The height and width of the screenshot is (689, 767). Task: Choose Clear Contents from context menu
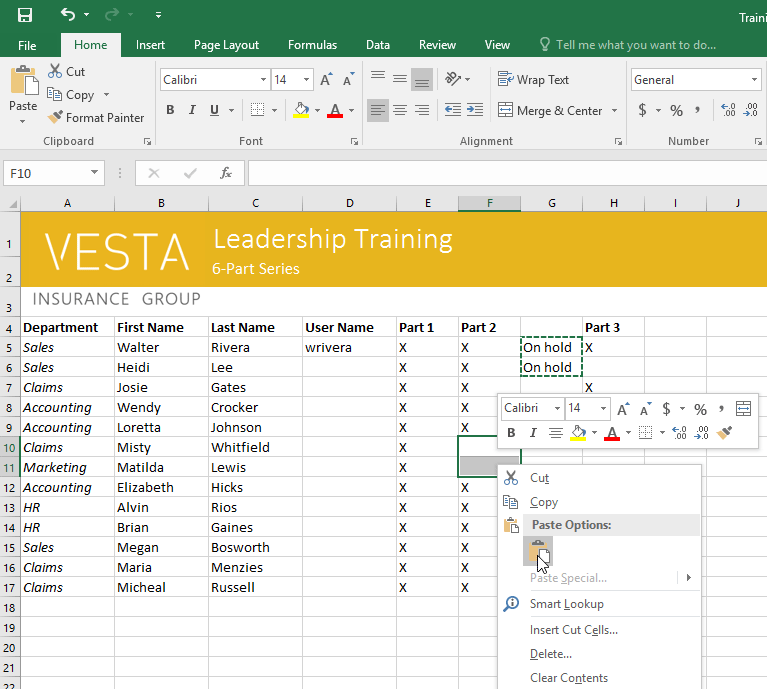tap(568, 678)
